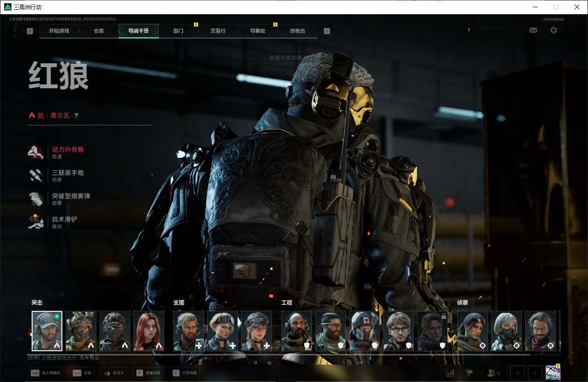Click the 查看技能 button
Image resolution: width=588 pixels, height=382 pixels.
pos(148,373)
